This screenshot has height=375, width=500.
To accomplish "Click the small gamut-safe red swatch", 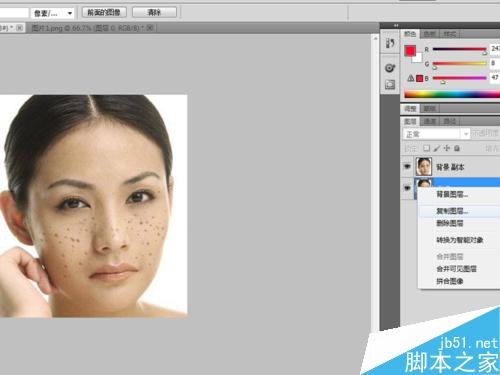I will pyautogui.click(x=420, y=79).
